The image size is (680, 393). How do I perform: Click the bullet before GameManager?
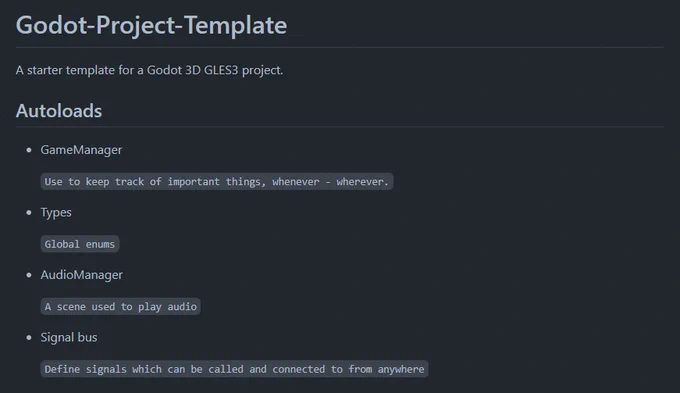pyautogui.click(x=29, y=150)
